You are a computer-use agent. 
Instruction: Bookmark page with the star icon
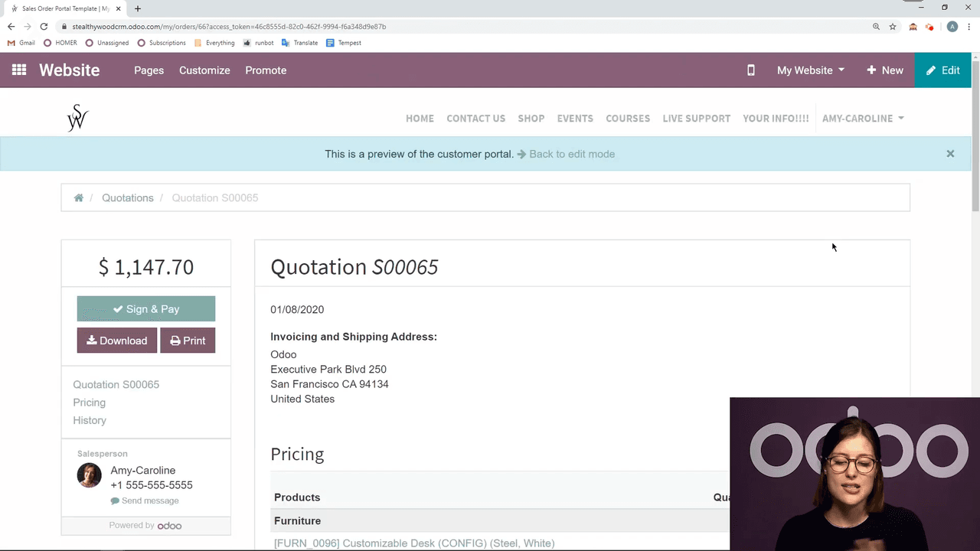click(x=893, y=27)
